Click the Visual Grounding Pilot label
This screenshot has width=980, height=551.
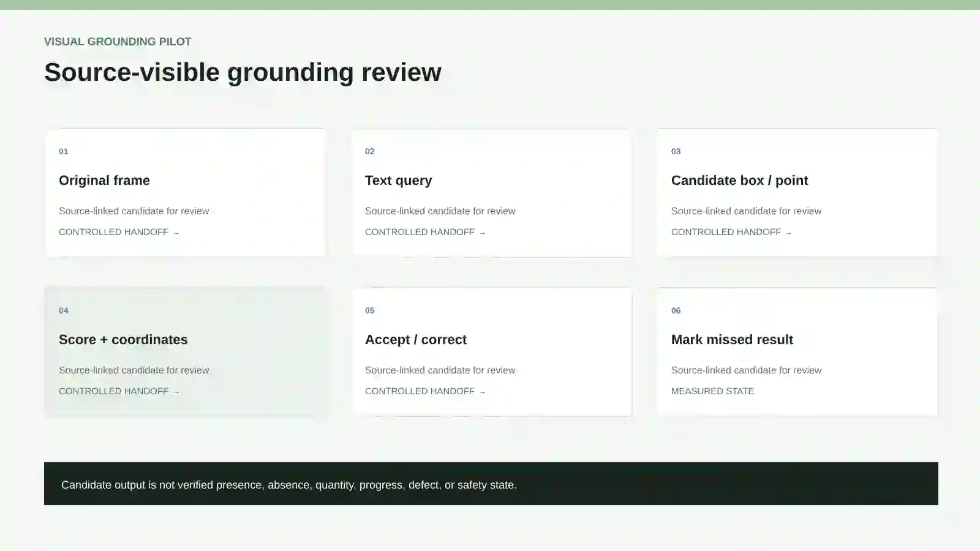pos(118,42)
